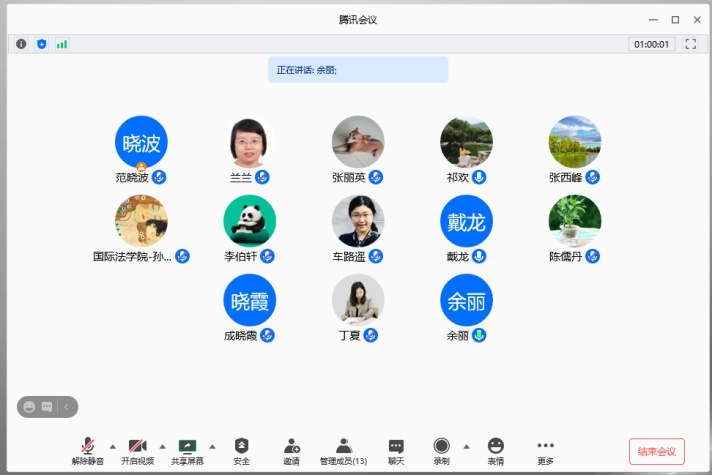Screen dimensions: 712x476
Task: Click the 丁夏 name label
Action: pos(349,336)
